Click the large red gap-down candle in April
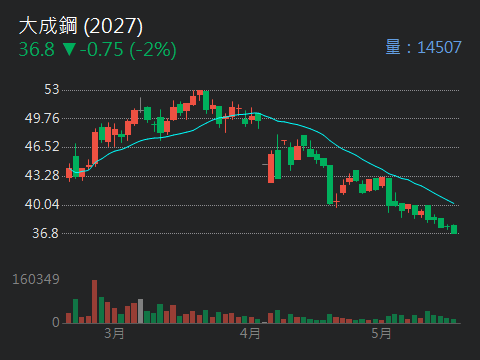The width and height of the screenshot is (480, 360). [271, 168]
